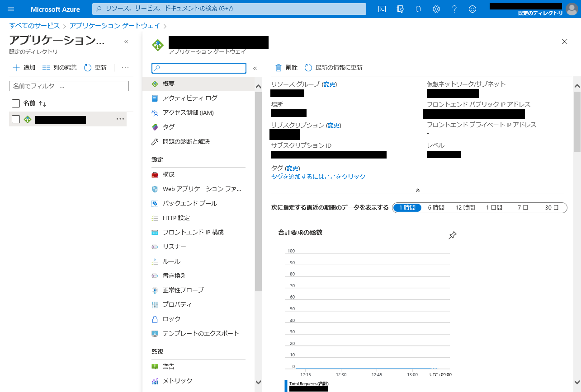Collapse the essentials section with the up chevron
The height and width of the screenshot is (392, 581).
click(x=417, y=190)
